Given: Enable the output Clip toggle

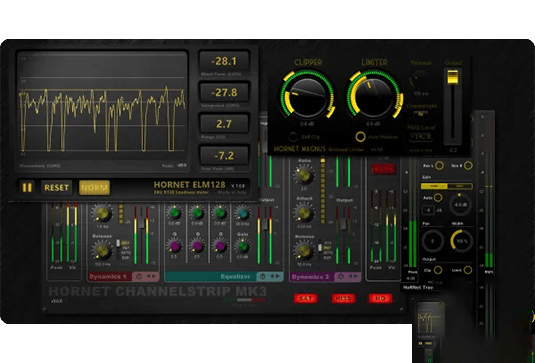Looking at the screenshot, I should coord(438,270).
